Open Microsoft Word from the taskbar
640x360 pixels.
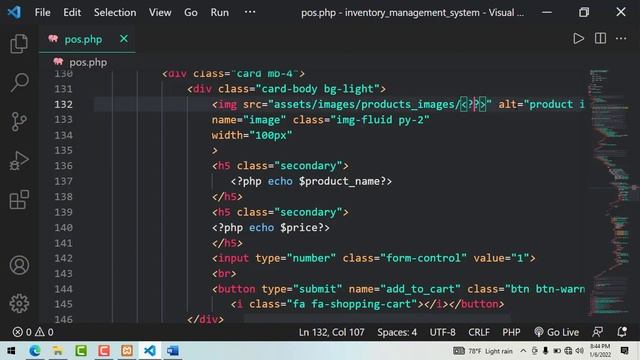click(173, 351)
